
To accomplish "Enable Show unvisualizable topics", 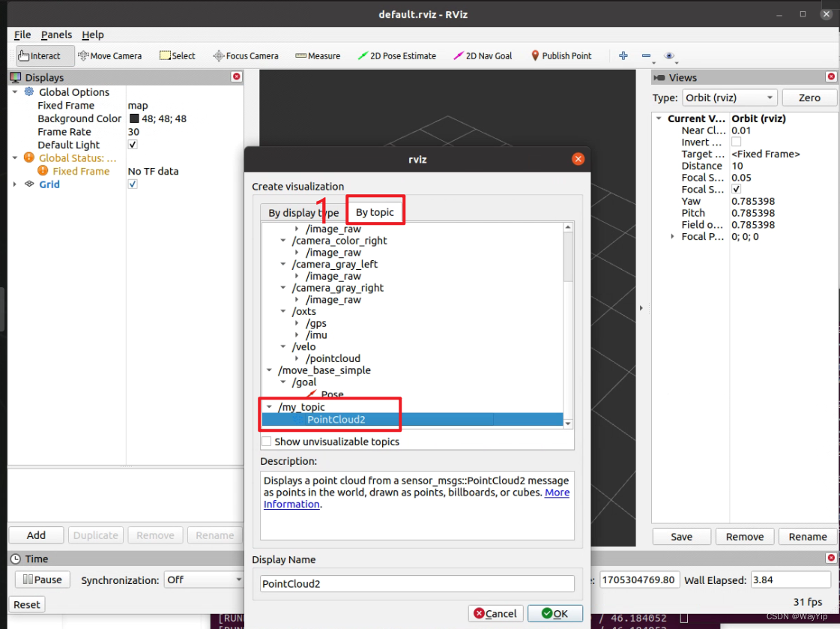I will coord(267,442).
